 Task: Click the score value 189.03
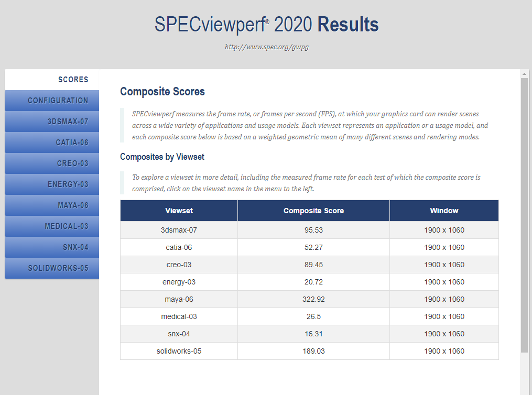(x=313, y=351)
